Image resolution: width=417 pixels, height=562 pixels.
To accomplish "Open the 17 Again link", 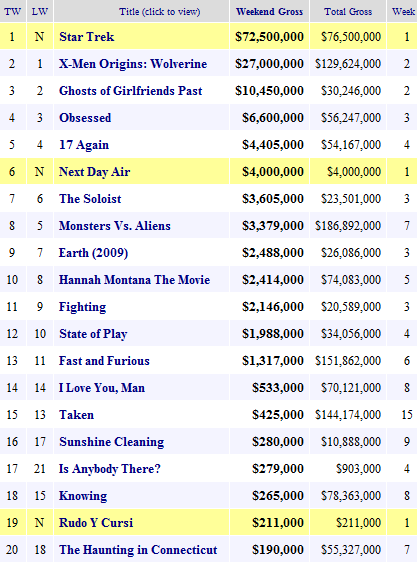I will coord(84,145).
